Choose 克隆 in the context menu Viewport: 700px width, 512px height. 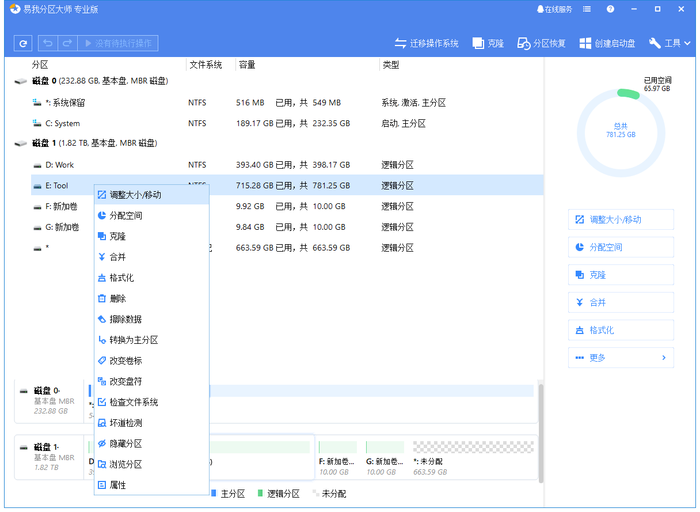coord(152,236)
